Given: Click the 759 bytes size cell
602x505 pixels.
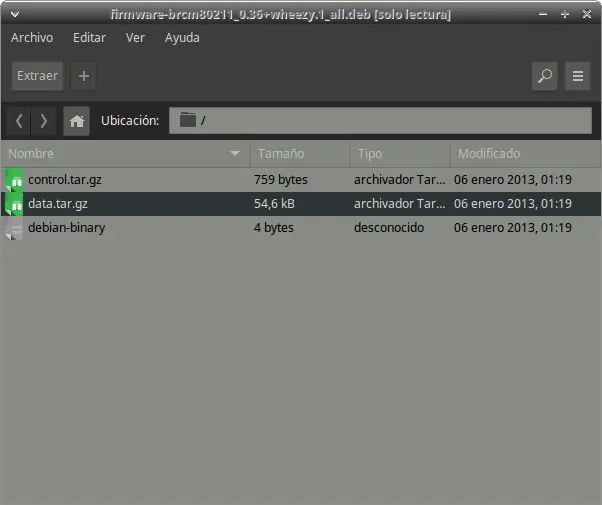Looking at the screenshot, I should coord(281,180).
